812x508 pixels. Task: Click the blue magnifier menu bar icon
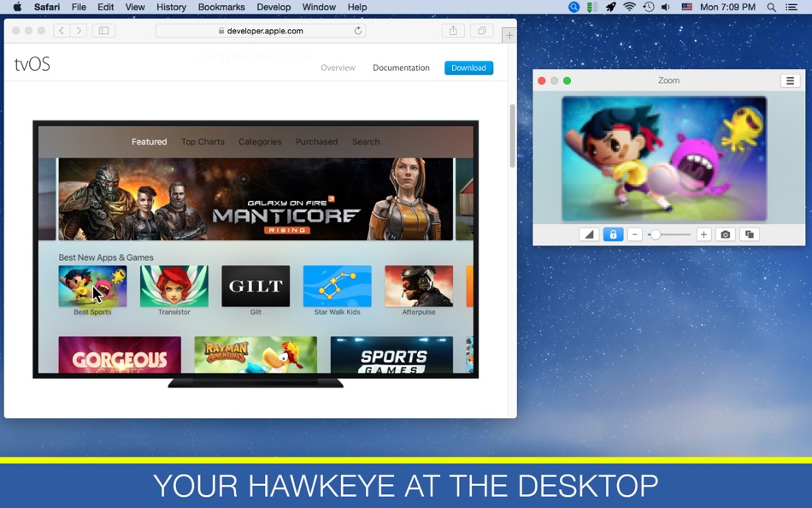click(x=574, y=7)
